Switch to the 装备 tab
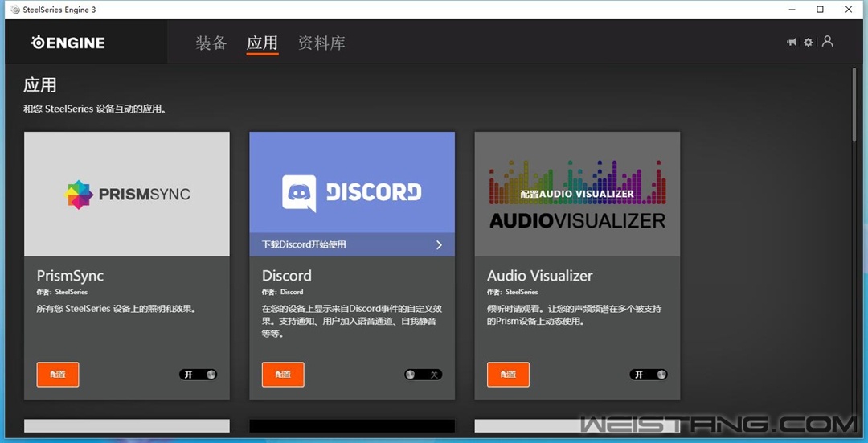 211,43
